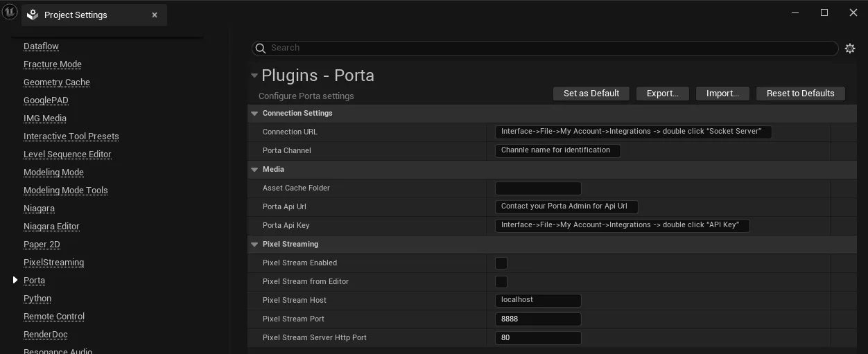Click the search magnifier icon

[261, 48]
